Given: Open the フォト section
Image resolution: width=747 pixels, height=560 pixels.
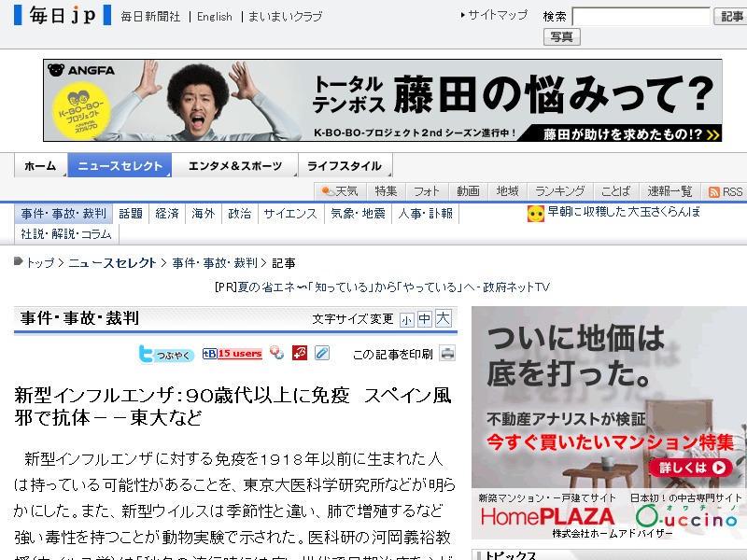Looking at the screenshot, I should click(426, 191).
